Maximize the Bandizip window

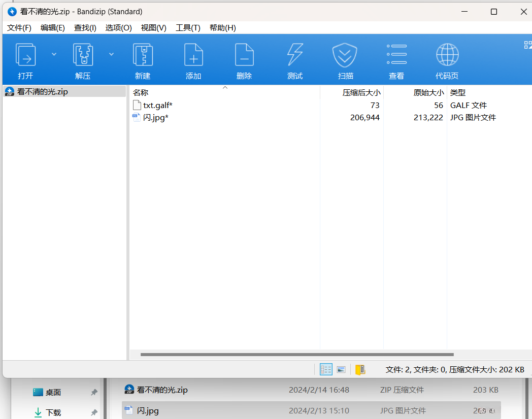pyautogui.click(x=494, y=12)
